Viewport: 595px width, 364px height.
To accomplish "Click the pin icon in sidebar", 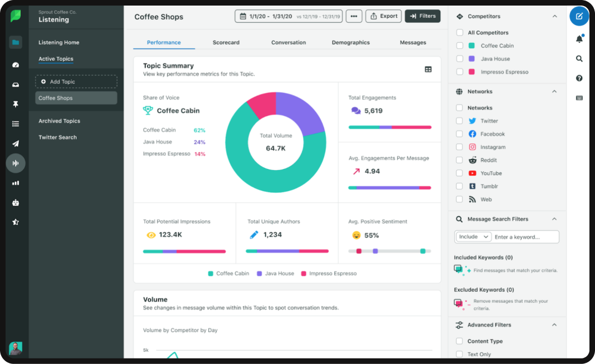I will click(x=16, y=104).
